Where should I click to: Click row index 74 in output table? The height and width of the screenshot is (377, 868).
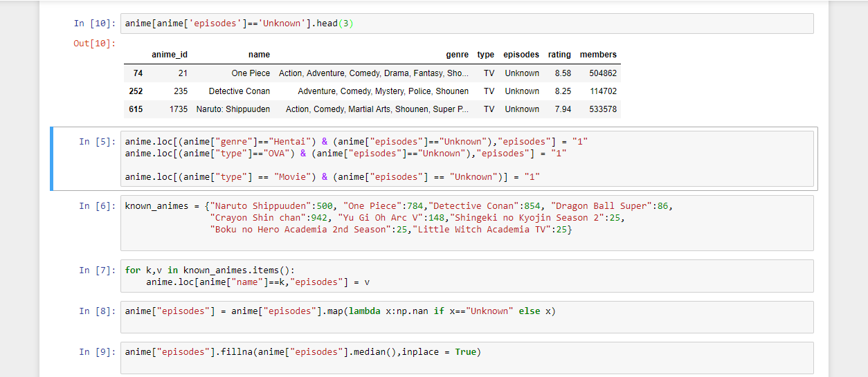pos(138,73)
